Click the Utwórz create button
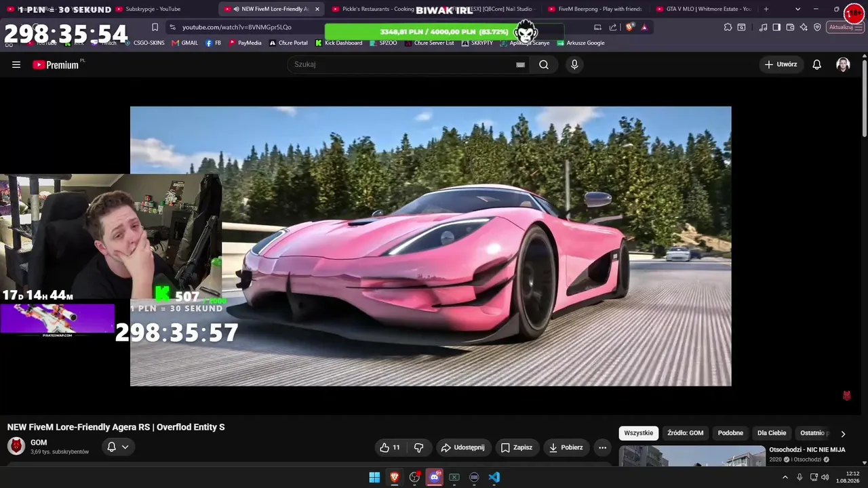Image resolution: width=868 pixels, height=488 pixels. (x=781, y=64)
